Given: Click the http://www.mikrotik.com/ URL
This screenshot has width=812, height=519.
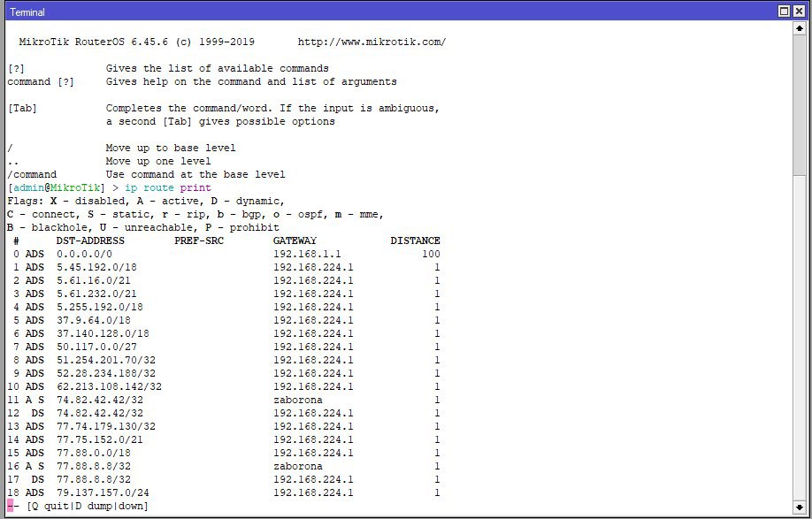Looking at the screenshot, I should pyautogui.click(x=372, y=42).
